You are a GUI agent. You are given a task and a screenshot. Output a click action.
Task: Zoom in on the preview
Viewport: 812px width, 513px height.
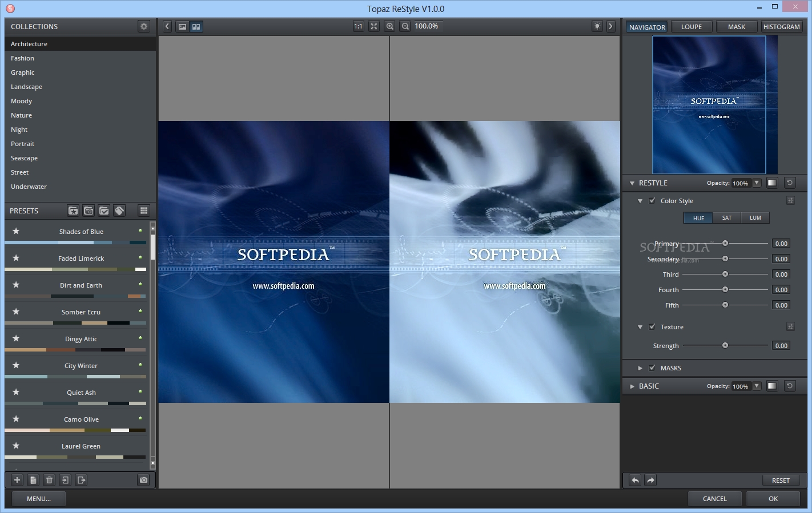pyautogui.click(x=390, y=26)
